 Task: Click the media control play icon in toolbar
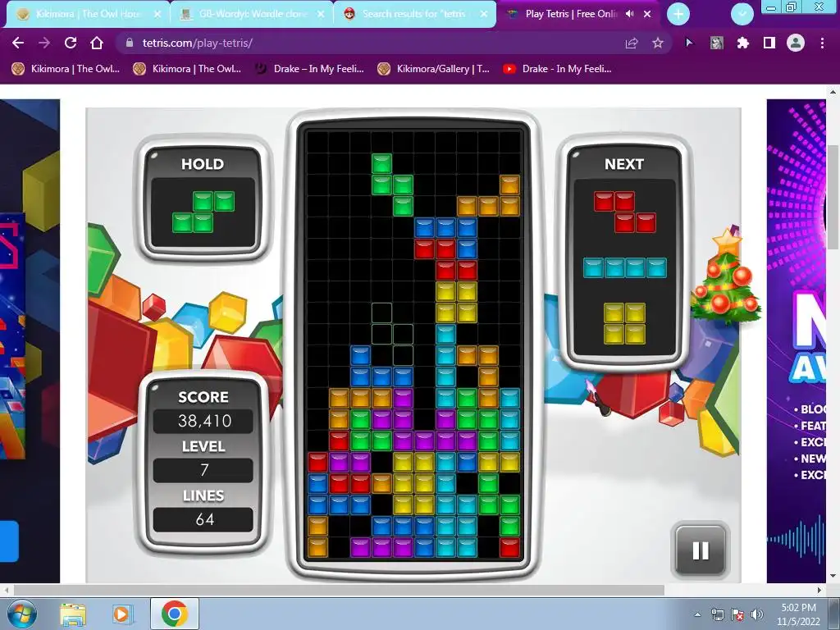689,43
